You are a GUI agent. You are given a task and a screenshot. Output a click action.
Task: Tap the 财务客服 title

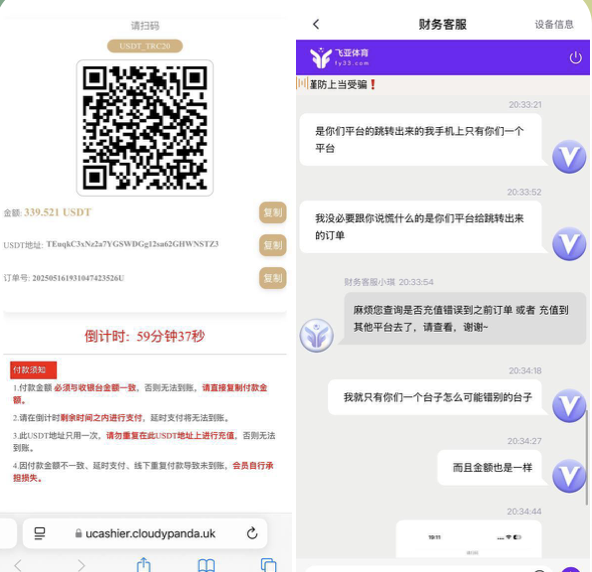point(442,25)
